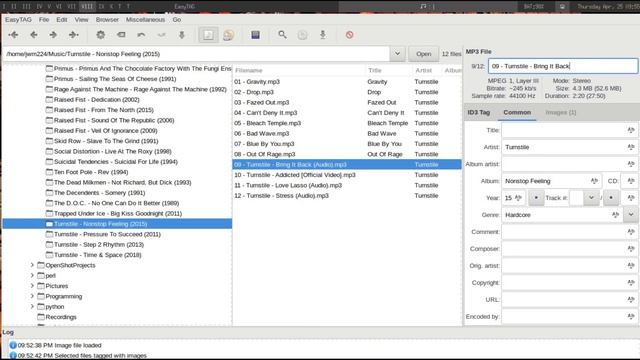The height and width of the screenshot is (360, 640).
Task: Sort by Filename column header
Action: tap(299, 70)
